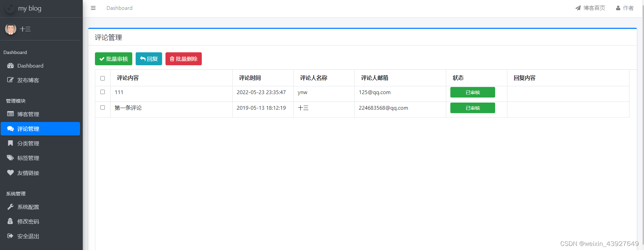Click the person icon beside 作者
This screenshot has width=644, height=250.
[618, 8]
